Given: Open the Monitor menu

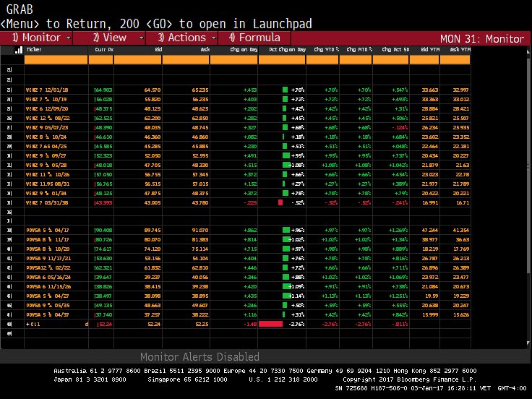Looking at the screenshot, I should pyautogui.click(x=36, y=38).
